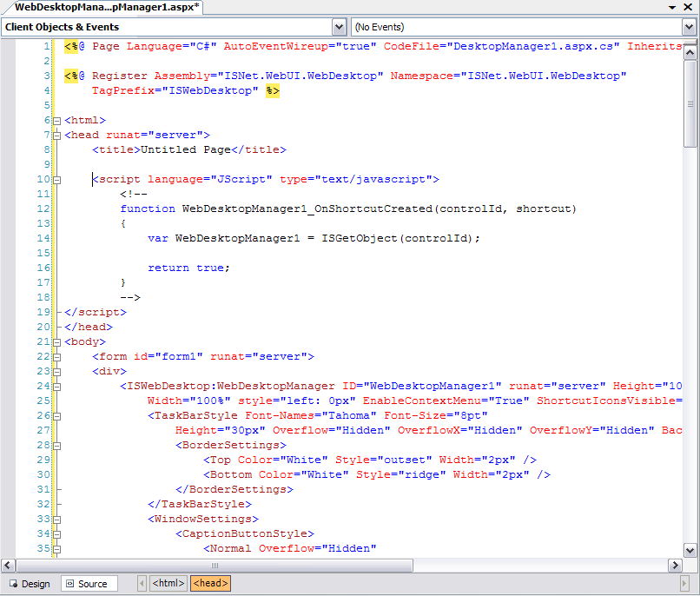Collapse the <head runat="server"> outlining region

57,136
